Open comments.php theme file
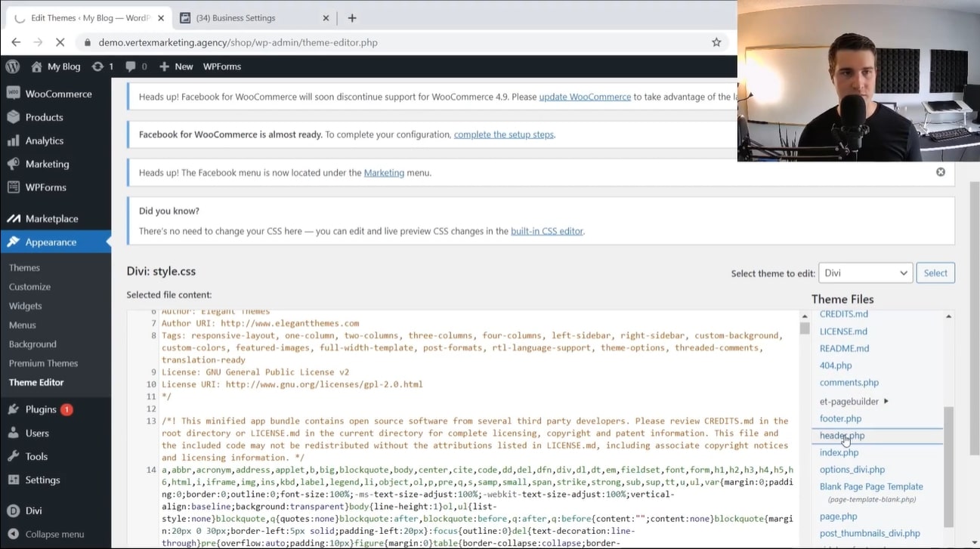The width and height of the screenshot is (980, 549). pos(849,382)
